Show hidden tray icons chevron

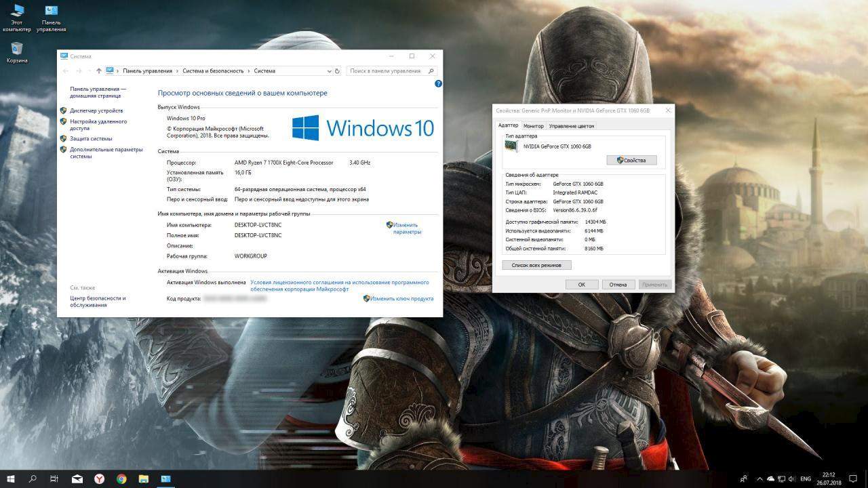click(759, 479)
